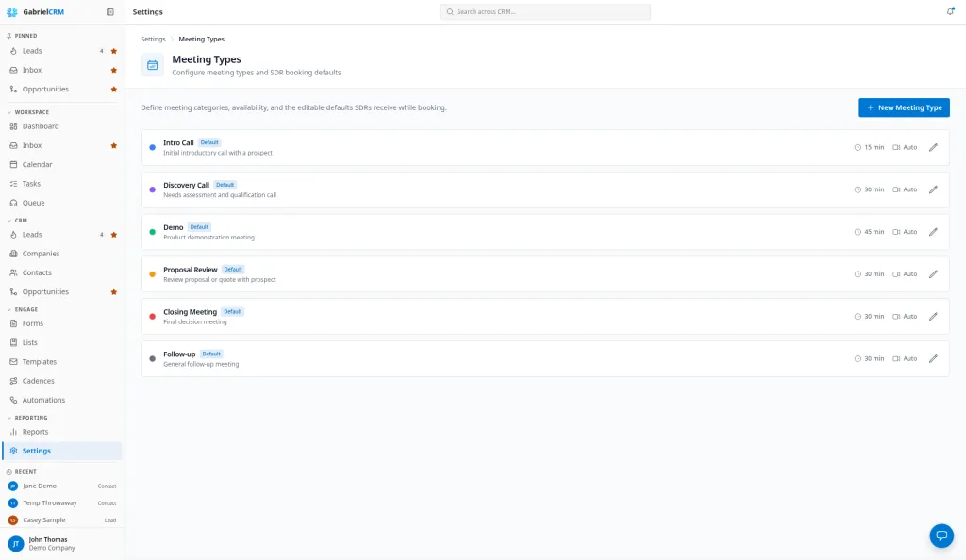Edit the Discovery Call meeting type
This screenshot has width=966, height=560.
[x=933, y=189]
